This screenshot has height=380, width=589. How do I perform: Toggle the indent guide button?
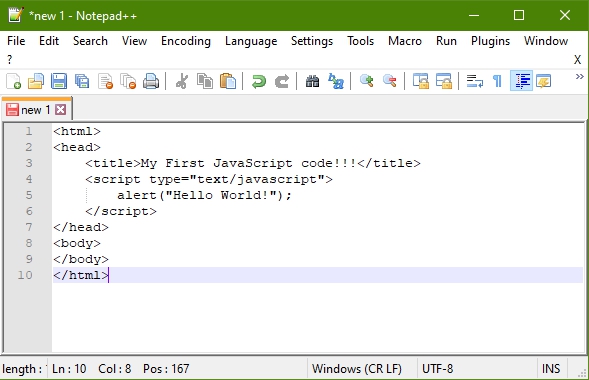[x=521, y=81]
